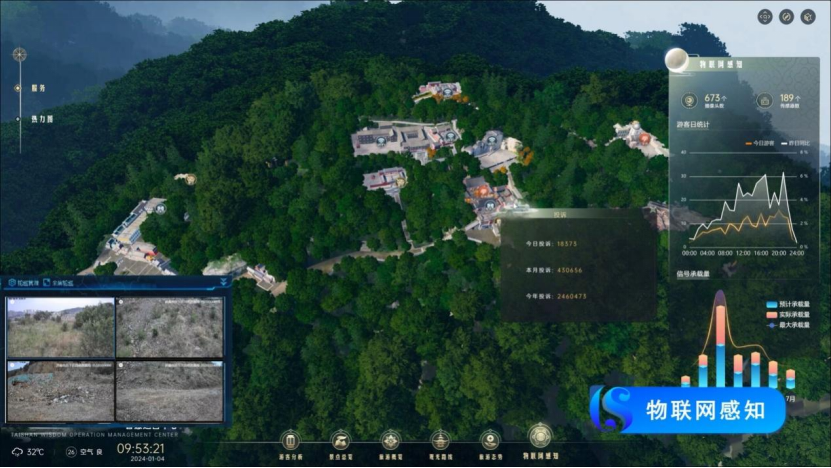This screenshot has width=831, height=468.
Task: Click the air quality index badge 26
Action: [71, 452]
